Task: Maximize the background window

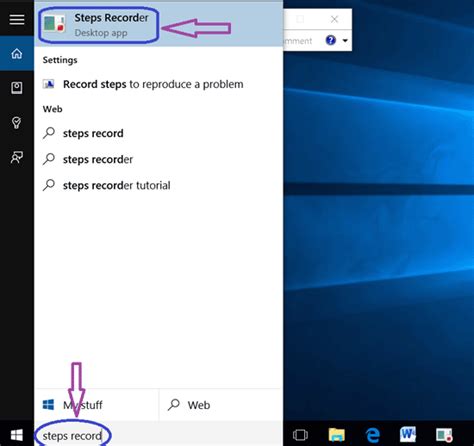Action: pyautogui.click(x=300, y=19)
